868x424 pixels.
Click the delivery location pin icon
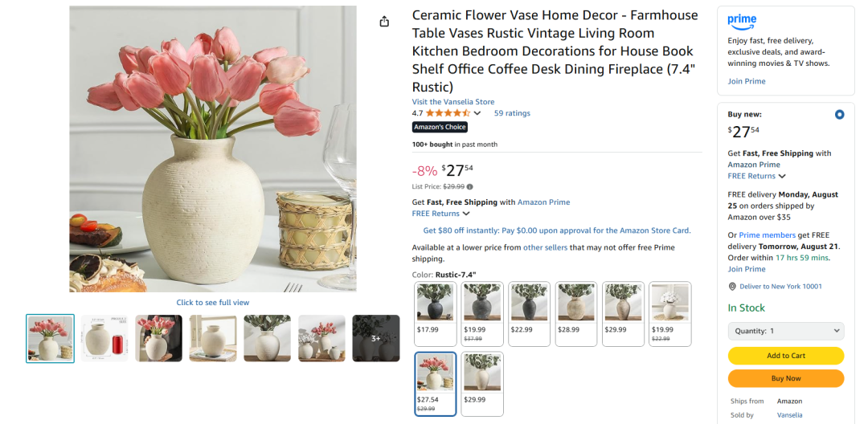[x=732, y=287]
